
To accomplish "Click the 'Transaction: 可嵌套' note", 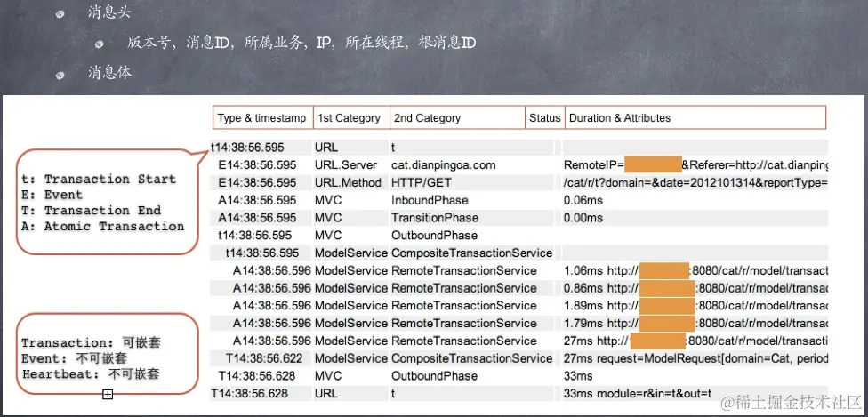I will click(x=92, y=343).
